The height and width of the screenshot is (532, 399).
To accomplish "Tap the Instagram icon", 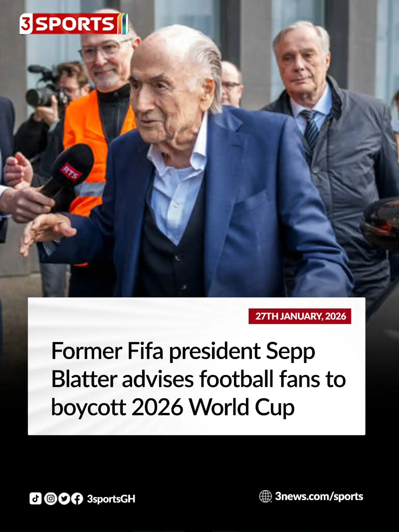I will [50, 499].
